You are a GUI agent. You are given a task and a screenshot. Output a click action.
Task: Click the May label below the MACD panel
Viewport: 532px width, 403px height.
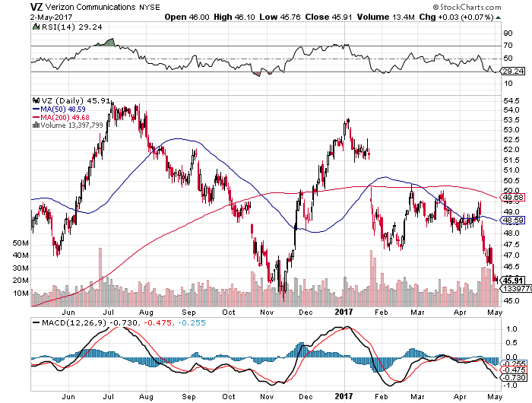(494, 396)
